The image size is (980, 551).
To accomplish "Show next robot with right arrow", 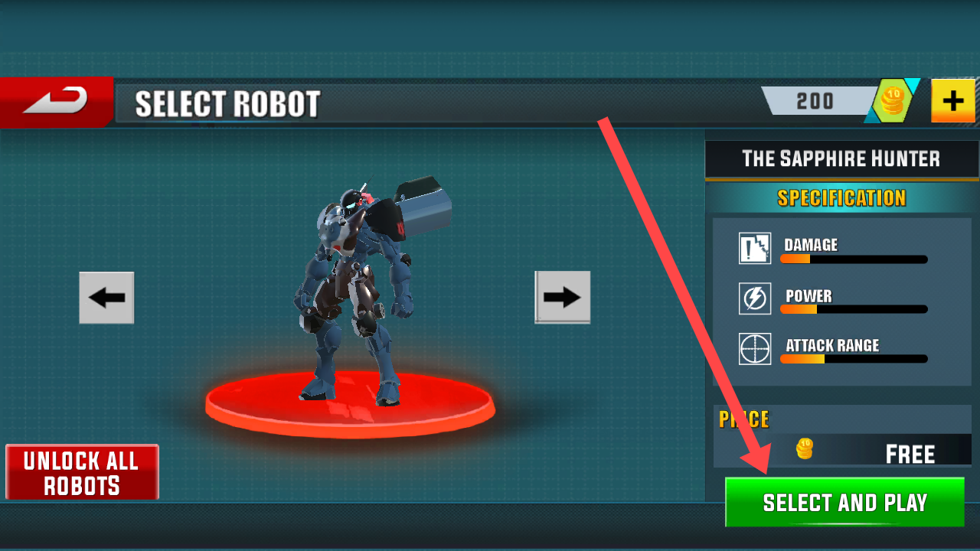I will point(563,297).
